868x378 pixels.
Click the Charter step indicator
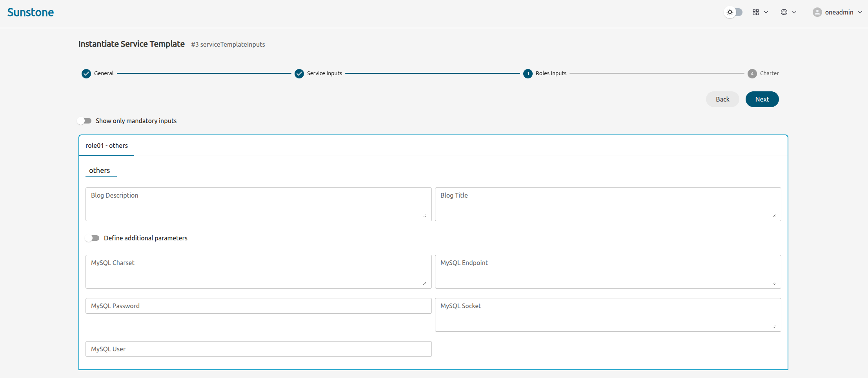tap(752, 73)
